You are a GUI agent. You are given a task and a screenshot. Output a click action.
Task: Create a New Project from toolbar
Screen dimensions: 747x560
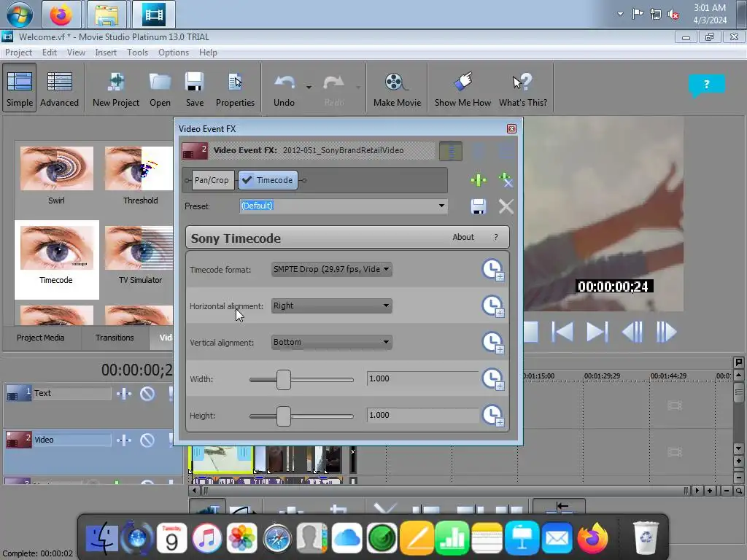coord(116,88)
